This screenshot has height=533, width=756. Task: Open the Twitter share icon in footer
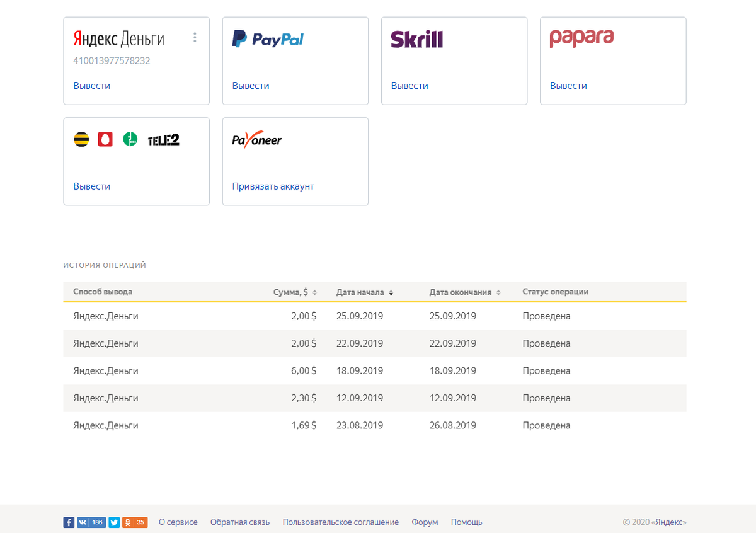pyautogui.click(x=114, y=522)
